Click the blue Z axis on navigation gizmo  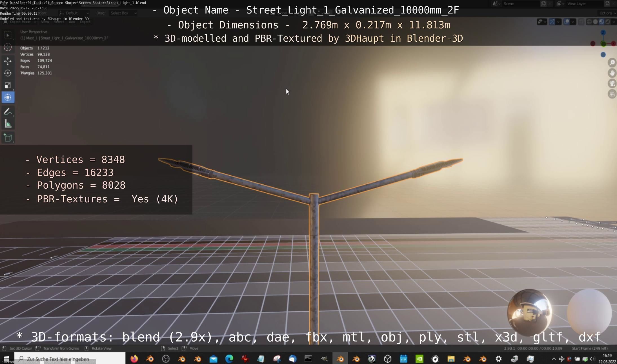603,33
